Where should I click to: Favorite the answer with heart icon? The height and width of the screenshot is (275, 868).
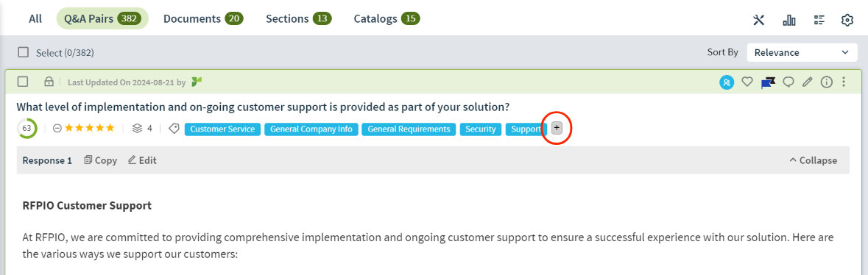click(747, 82)
